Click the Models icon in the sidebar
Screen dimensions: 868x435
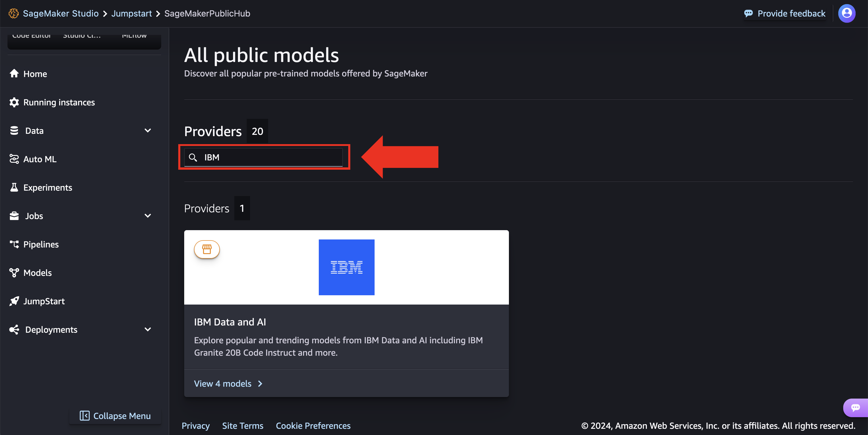coord(14,272)
